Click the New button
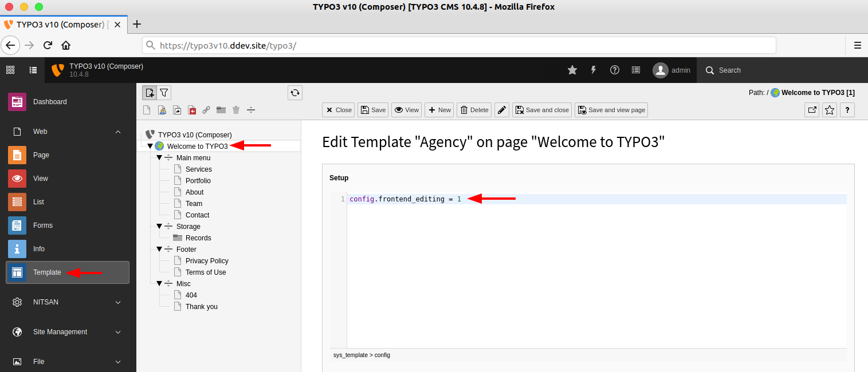The image size is (868, 372). pos(439,110)
